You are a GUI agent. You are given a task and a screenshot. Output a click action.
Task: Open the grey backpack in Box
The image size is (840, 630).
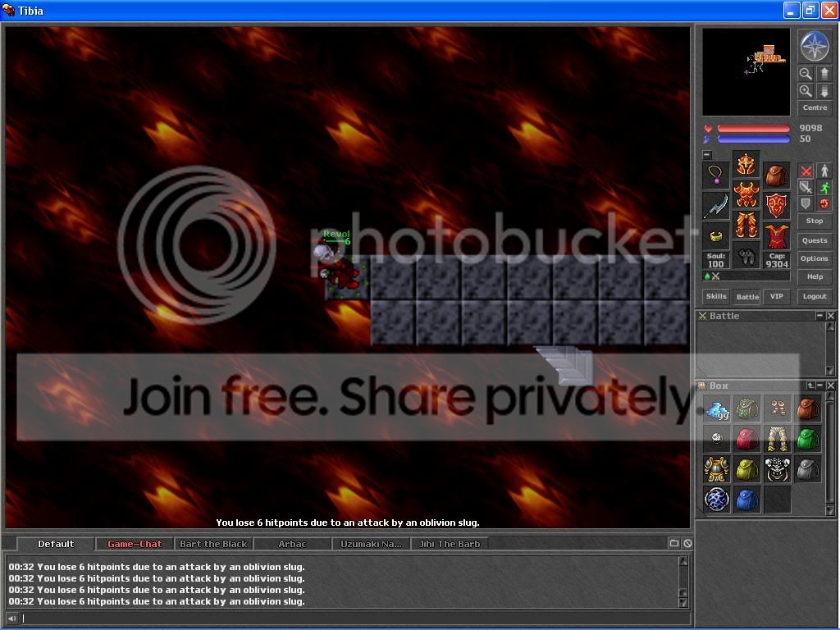point(808,470)
